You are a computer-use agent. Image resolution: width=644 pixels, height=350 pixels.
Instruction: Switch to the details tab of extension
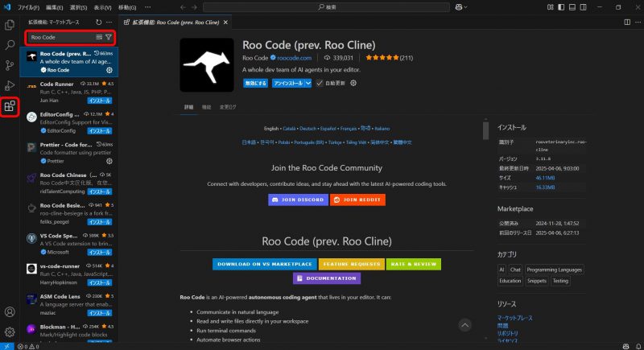click(x=188, y=107)
